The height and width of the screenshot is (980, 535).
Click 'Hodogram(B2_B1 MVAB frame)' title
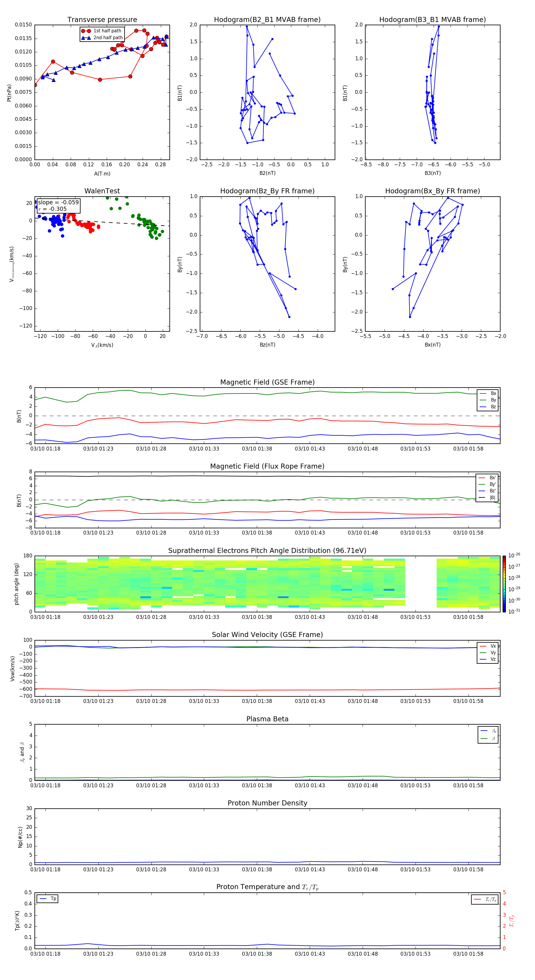click(267, 20)
